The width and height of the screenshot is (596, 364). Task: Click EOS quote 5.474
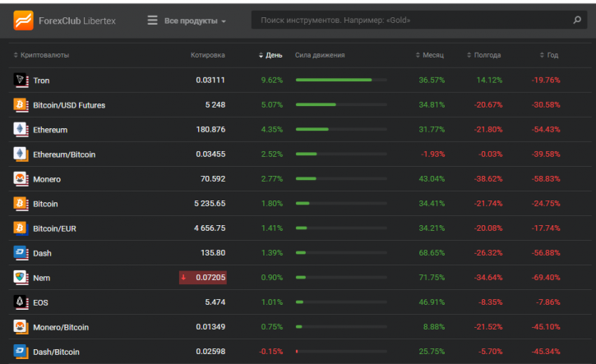(x=215, y=302)
